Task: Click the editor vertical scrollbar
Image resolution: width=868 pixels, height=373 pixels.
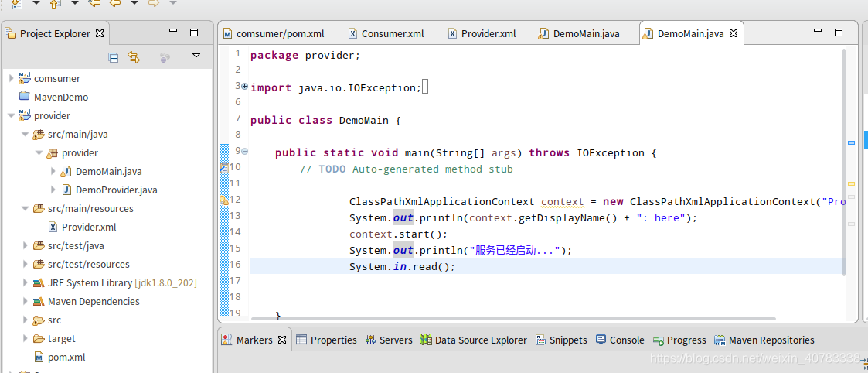Action: pyautogui.click(x=843, y=162)
